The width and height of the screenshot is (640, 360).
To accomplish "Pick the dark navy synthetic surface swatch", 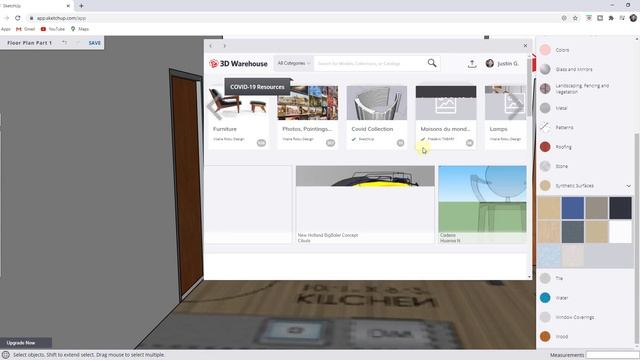I will [x=620, y=208].
